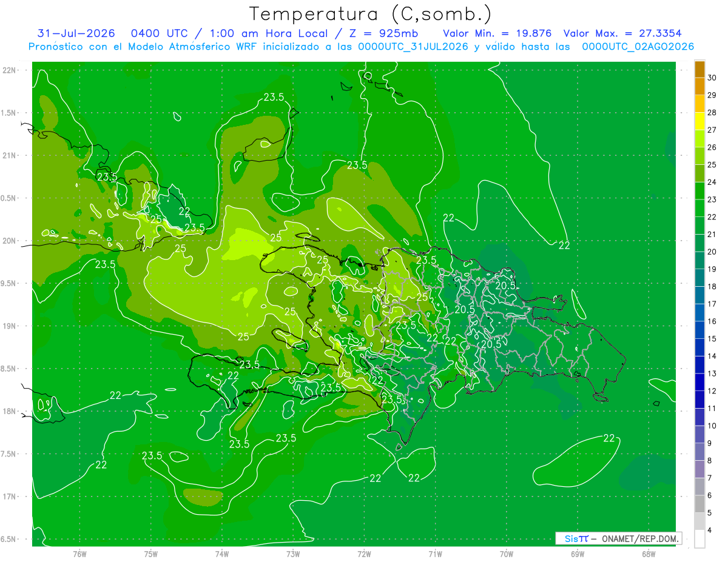Click the '6.5N' latitude axis label
Viewport: 728px width, 562px height.
pos(8,540)
